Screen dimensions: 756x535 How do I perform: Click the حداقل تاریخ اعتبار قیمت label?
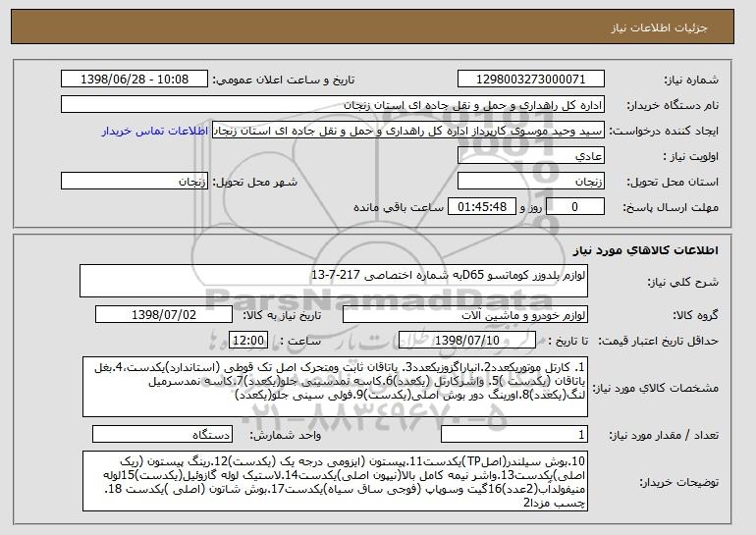[x=659, y=342]
